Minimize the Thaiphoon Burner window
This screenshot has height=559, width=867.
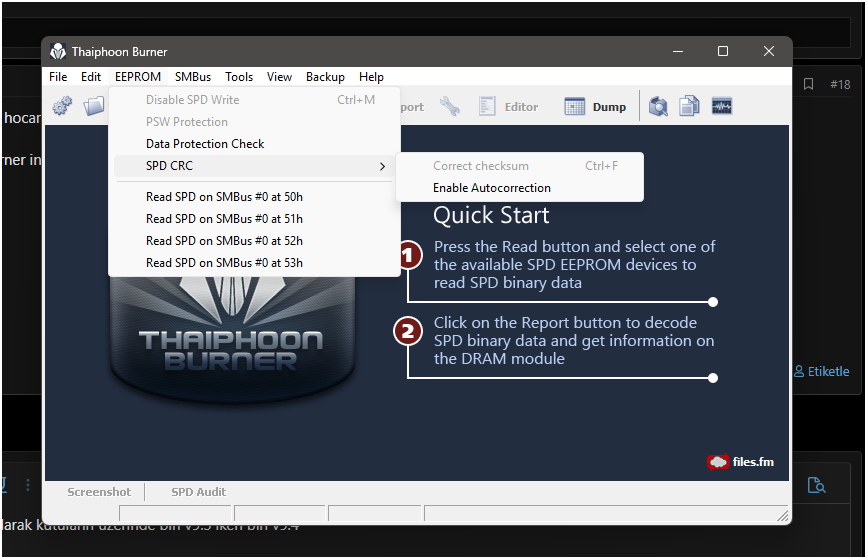678,51
